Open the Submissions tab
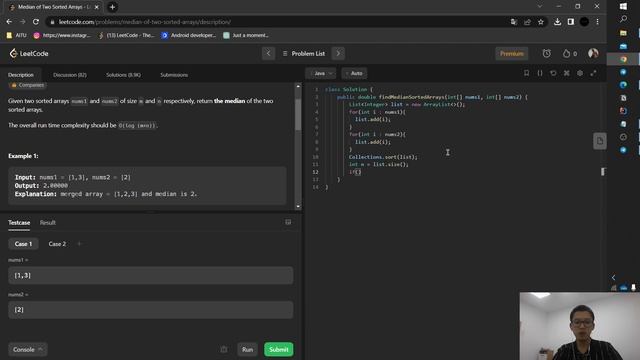Screen dimensions: 640x360 click(x=174, y=75)
